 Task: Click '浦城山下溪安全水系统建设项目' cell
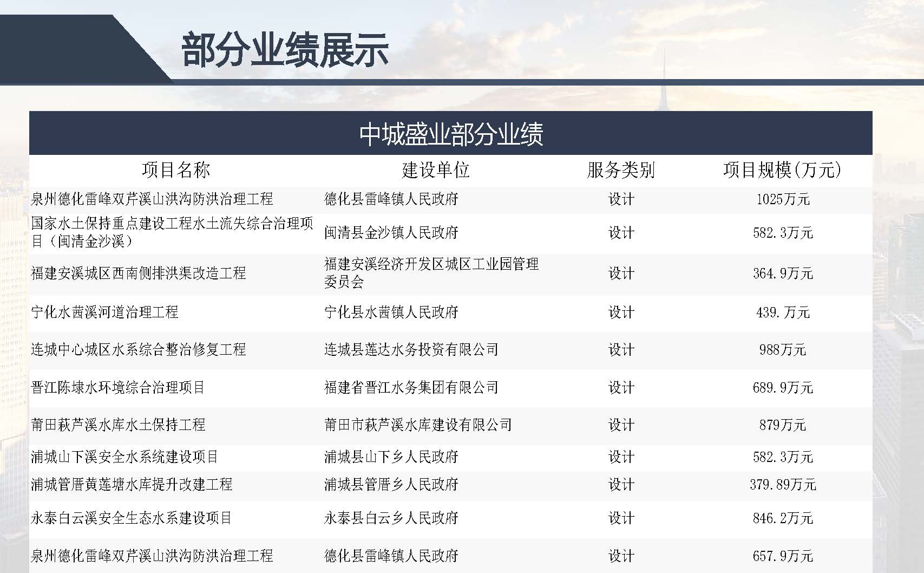125,457
